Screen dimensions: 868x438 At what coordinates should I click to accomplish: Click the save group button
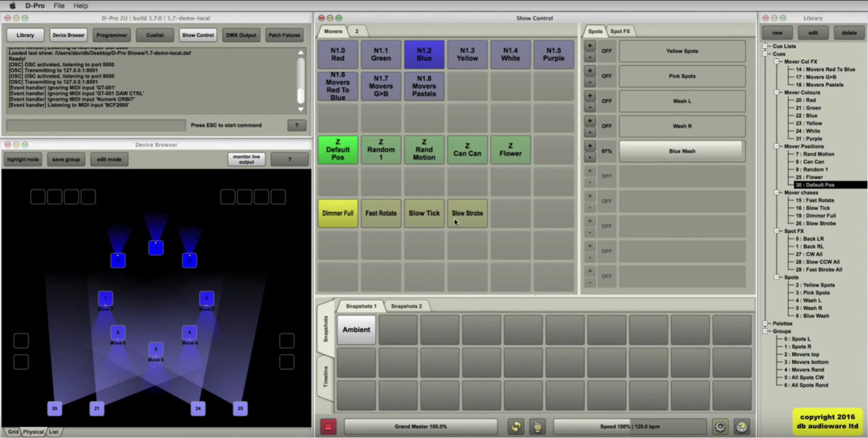coord(66,159)
